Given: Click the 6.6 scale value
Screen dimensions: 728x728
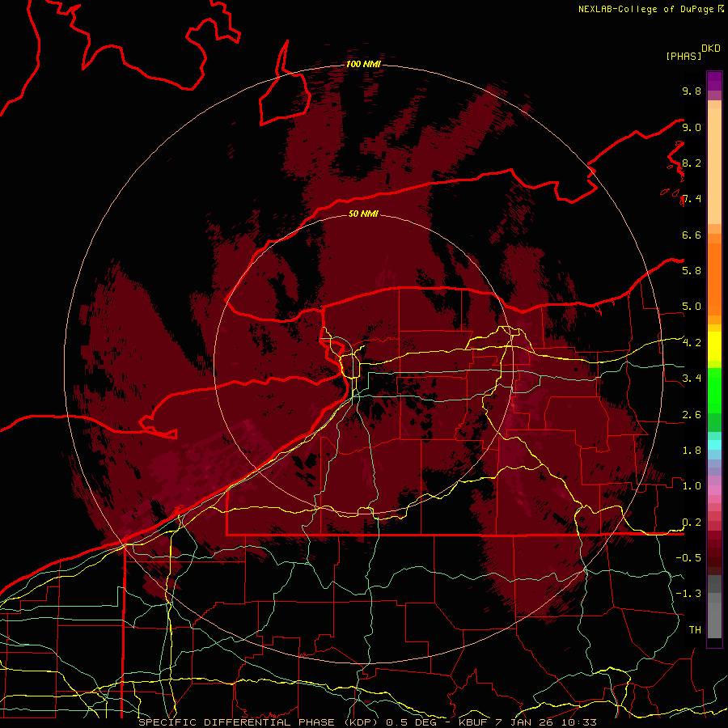Looking at the screenshot, I should pyautogui.click(x=692, y=235).
